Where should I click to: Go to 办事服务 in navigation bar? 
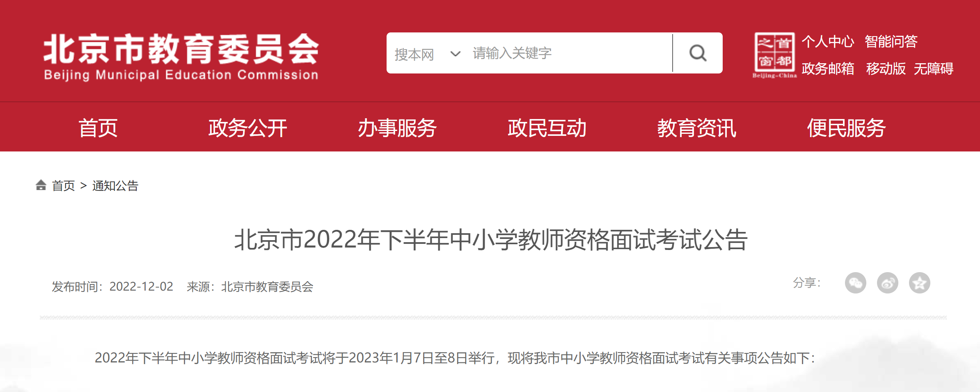coord(397,128)
